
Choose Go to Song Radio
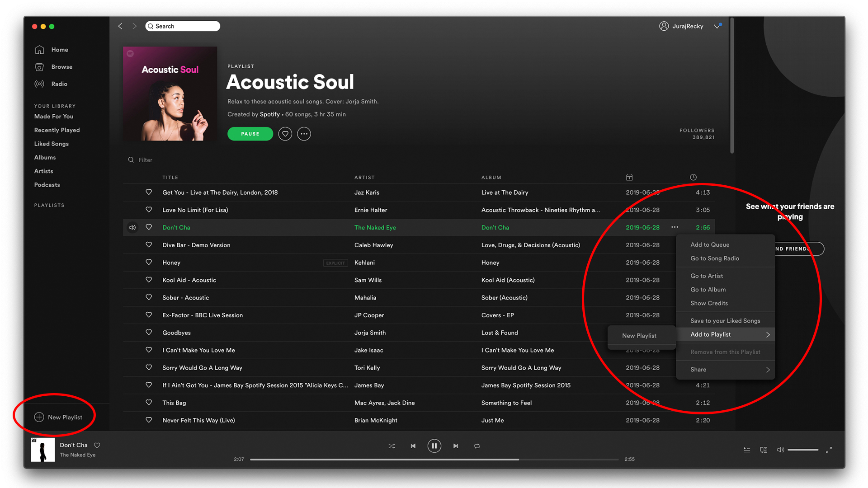point(726,258)
